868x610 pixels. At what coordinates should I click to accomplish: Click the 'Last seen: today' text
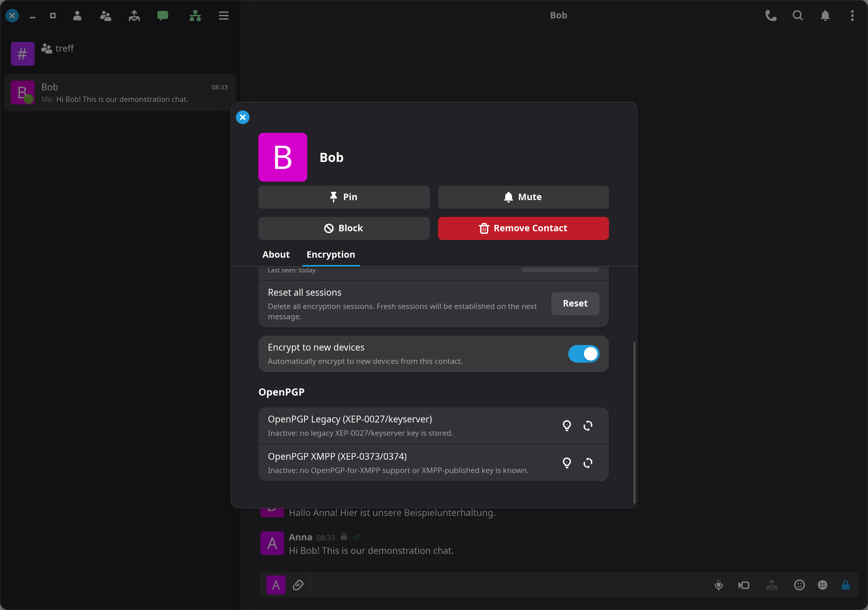292,270
